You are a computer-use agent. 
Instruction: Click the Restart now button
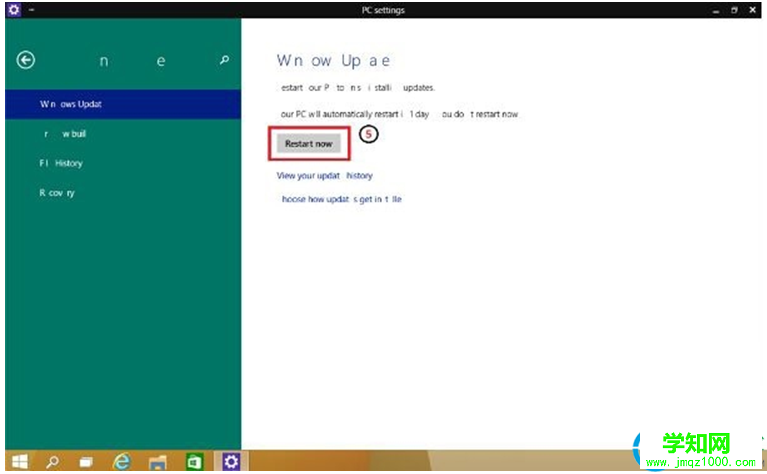coord(309,144)
